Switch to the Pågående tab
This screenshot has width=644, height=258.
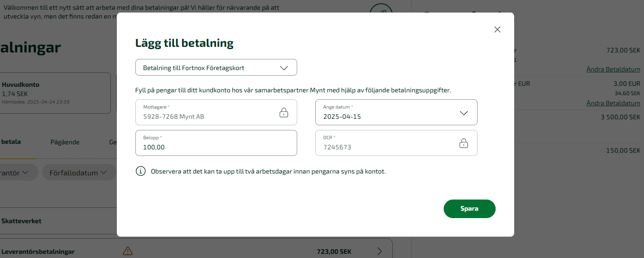[x=65, y=142]
